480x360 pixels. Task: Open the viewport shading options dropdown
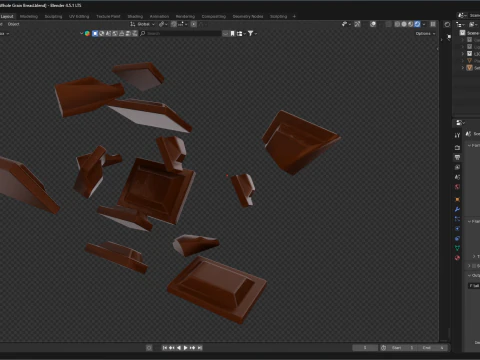[x=424, y=24]
